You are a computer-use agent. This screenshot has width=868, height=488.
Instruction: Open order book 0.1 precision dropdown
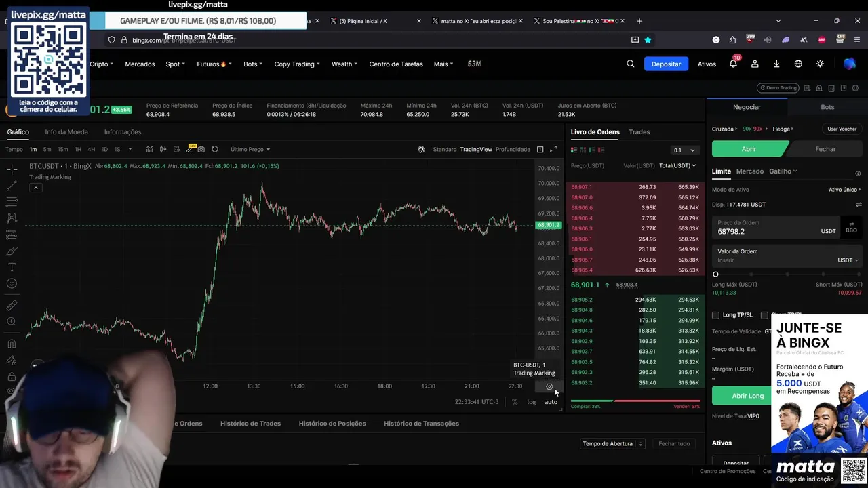[x=684, y=150]
